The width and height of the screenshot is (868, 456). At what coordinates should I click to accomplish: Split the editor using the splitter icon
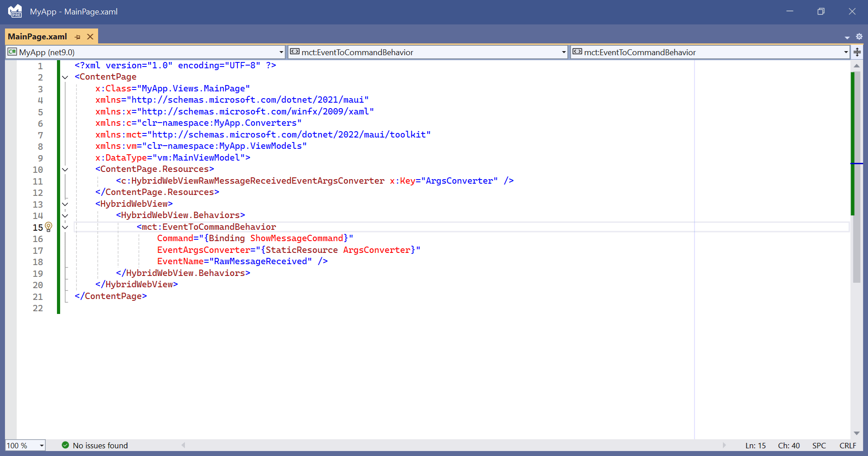pyautogui.click(x=858, y=52)
